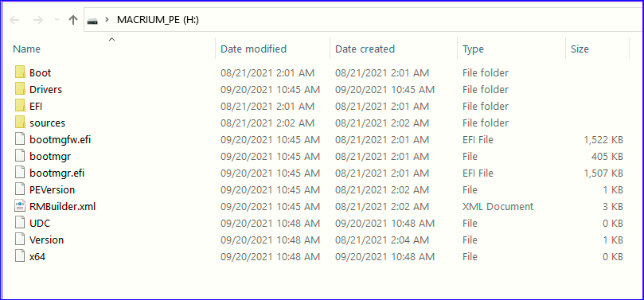
Task: Select the sources folder icon
Action: pyautogui.click(x=20, y=123)
